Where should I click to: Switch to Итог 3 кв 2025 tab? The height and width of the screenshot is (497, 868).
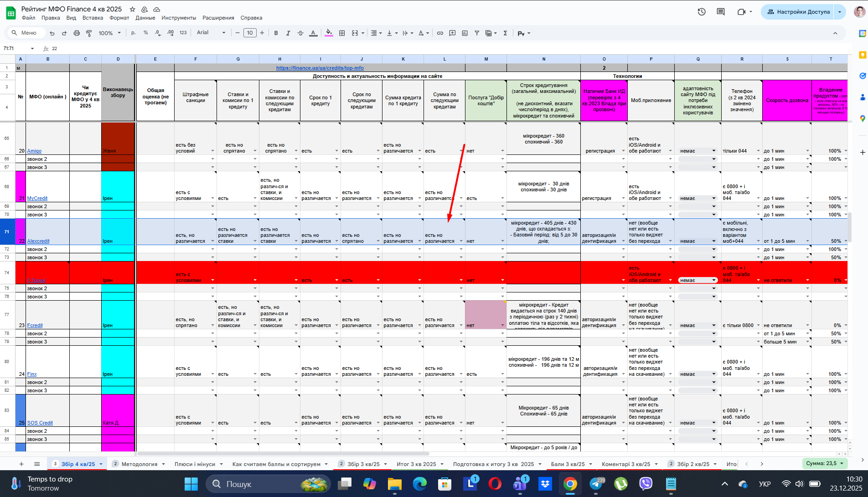(x=416, y=464)
